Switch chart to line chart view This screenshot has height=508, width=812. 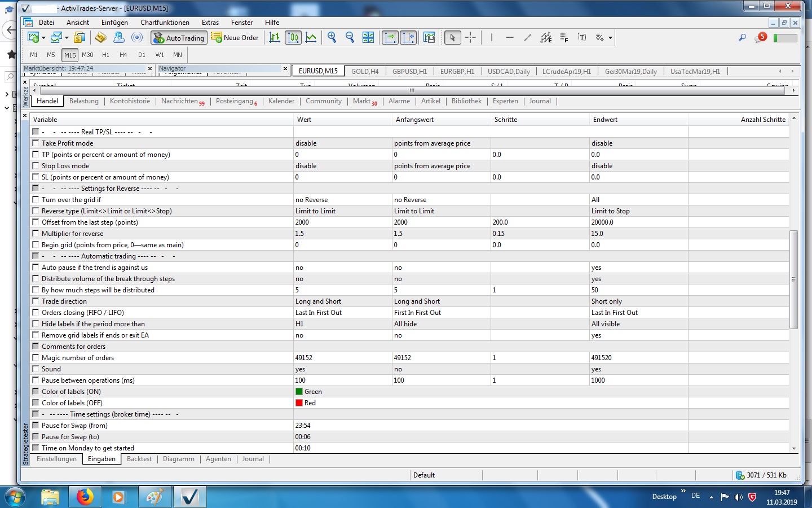(311, 38)
